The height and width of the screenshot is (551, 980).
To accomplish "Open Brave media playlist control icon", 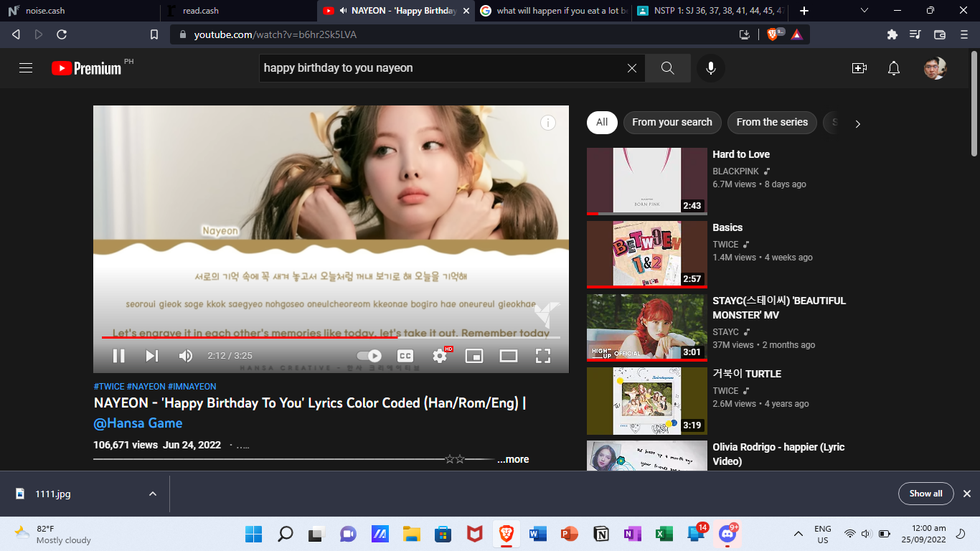I will pos(915,34).
